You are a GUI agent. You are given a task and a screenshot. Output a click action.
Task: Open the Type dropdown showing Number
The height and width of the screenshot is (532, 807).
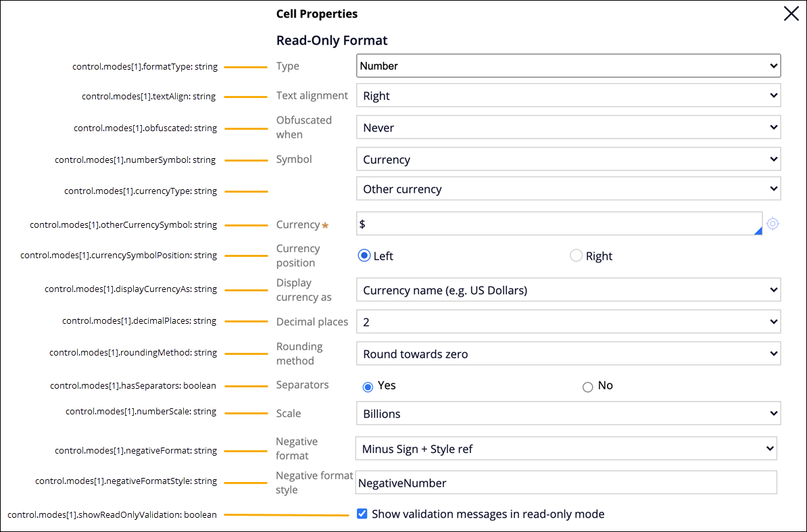568,66
